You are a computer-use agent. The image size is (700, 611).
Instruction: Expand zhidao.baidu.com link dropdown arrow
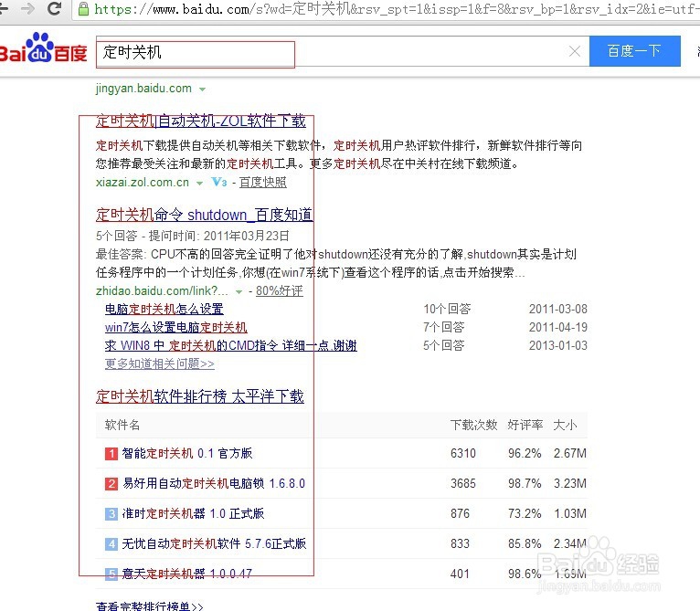[239, 292]
